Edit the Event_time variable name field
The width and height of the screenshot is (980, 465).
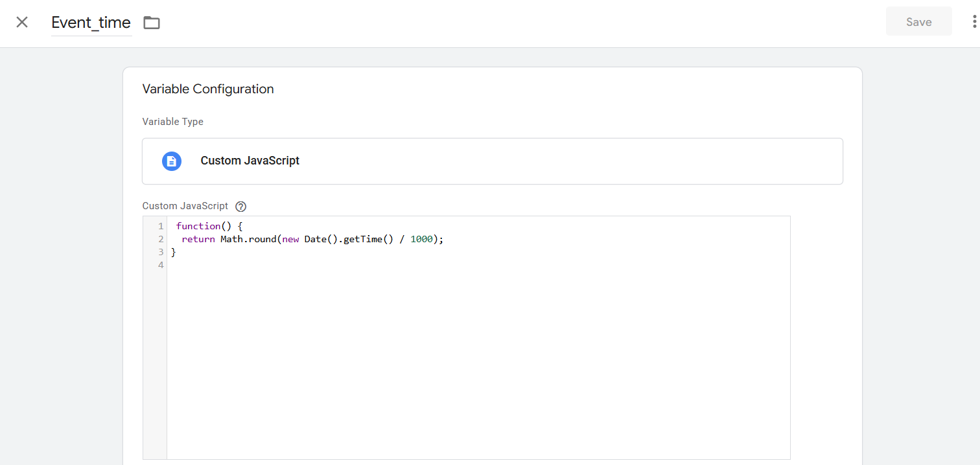click(x=91, y=23)
